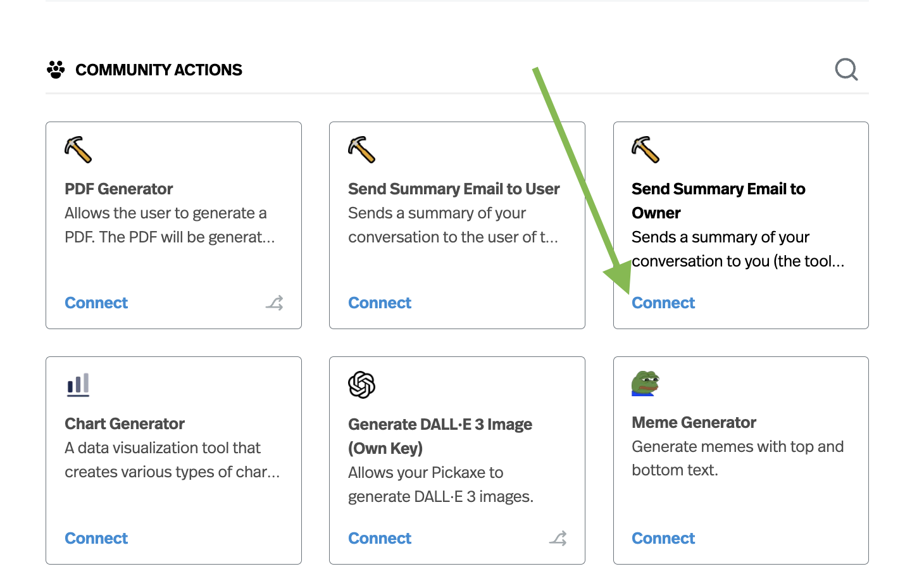
Task: Open the Community Actions search magnifier
Action: click(x=846, y=70)
